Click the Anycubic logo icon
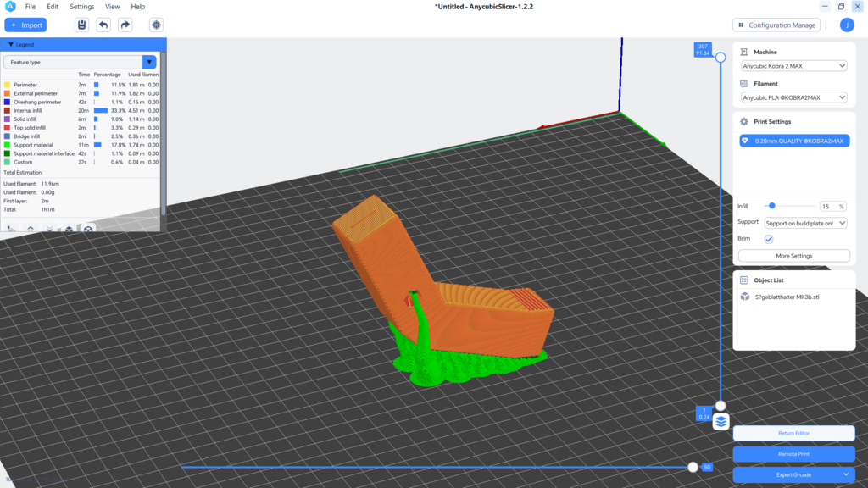The height and width of the screenshot is (488, 868). (10, 7)
